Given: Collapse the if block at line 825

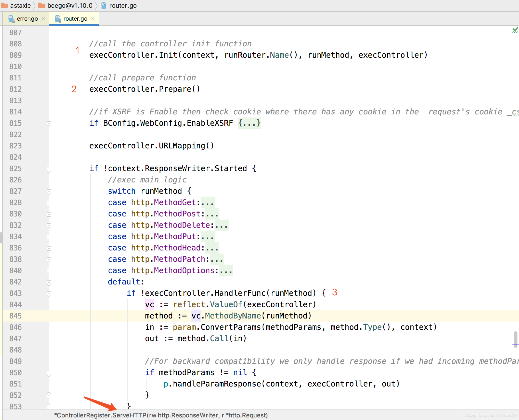Looking at the screenshot, I should coord(49,169).
